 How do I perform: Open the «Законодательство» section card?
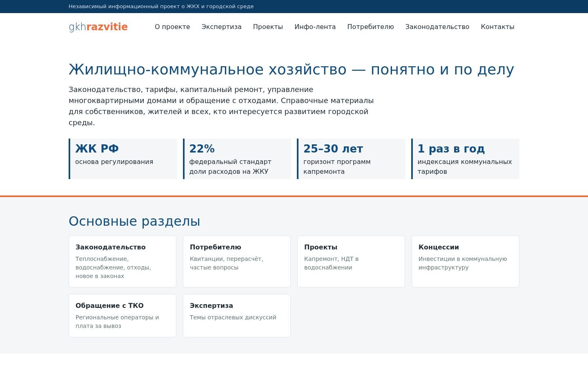tap(122, 261)
